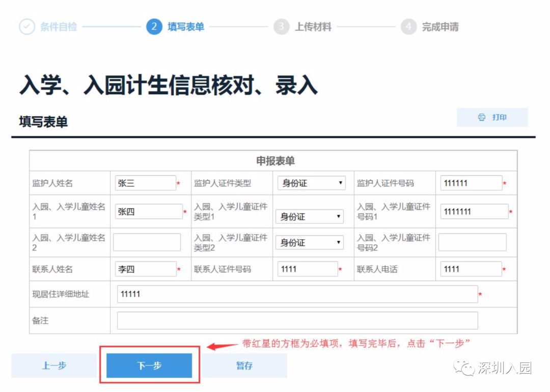Viewport: 550px width, 392px height.
Task: Click the printer icon next to 打印
Action: [x=482, y=117]
